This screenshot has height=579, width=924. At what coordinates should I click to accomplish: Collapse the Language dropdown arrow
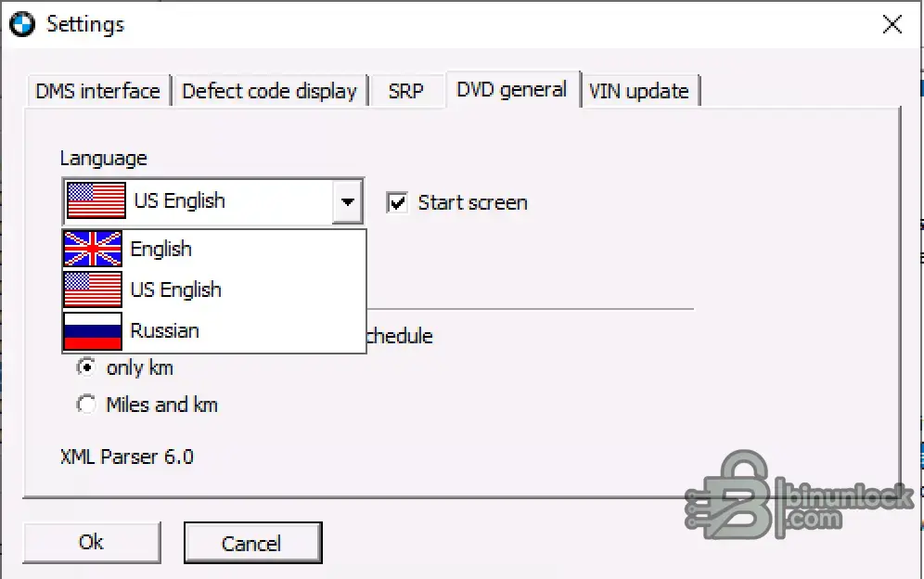coord(348,201)
